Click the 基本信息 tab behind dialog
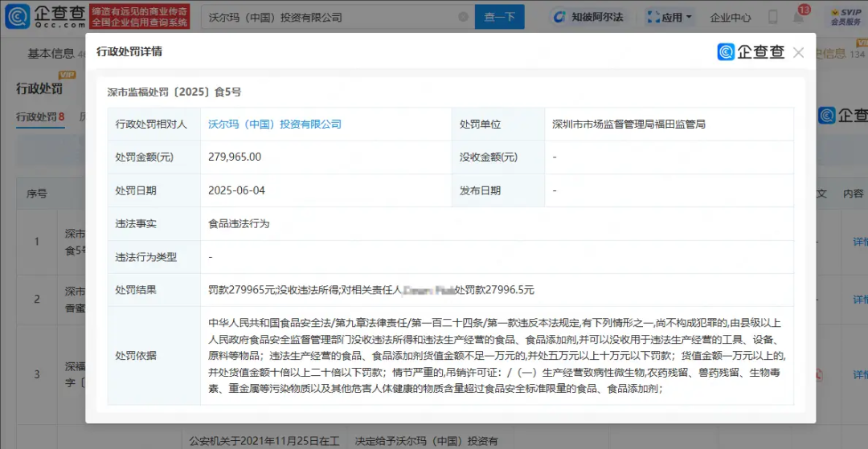The height and width of the screenshot is (449, 868). pos(51,54)
